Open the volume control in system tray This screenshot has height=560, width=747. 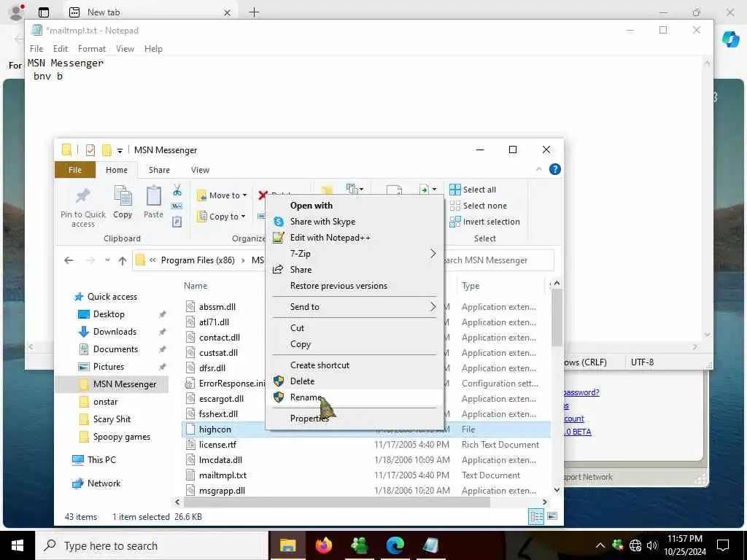pyautogui.click(x=652, y=545)
